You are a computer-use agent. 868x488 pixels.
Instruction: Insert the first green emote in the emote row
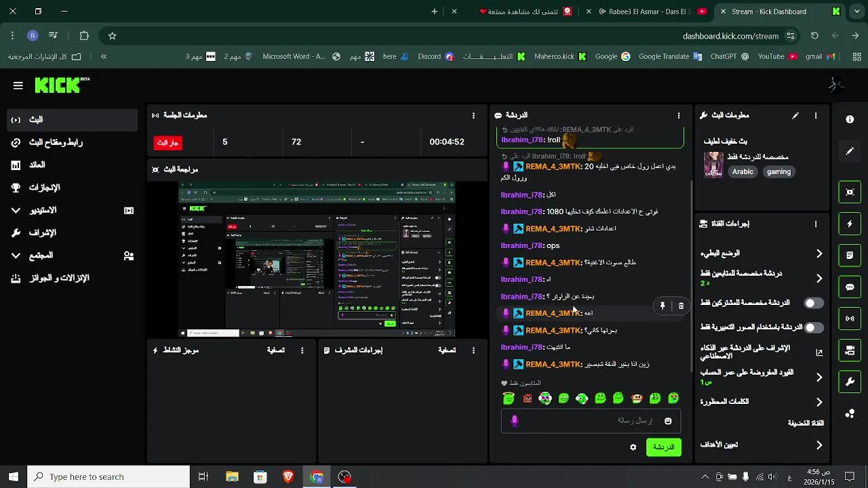[x=509, y=399]
